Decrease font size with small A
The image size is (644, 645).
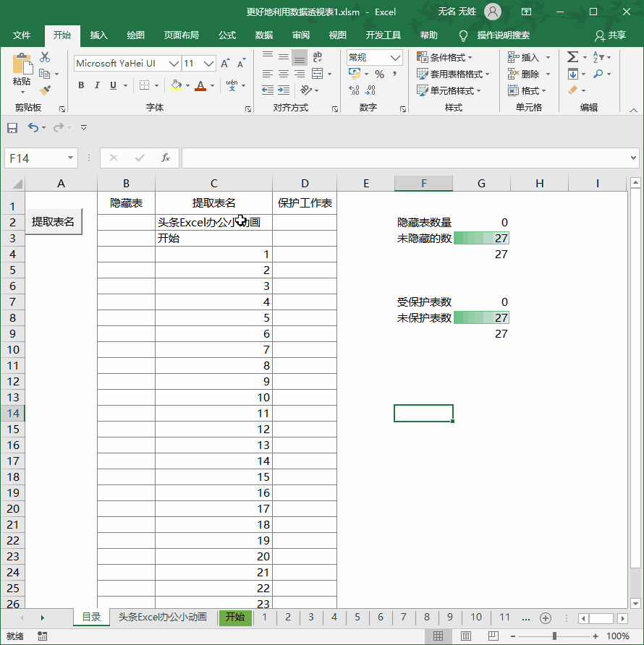(241, 64)
